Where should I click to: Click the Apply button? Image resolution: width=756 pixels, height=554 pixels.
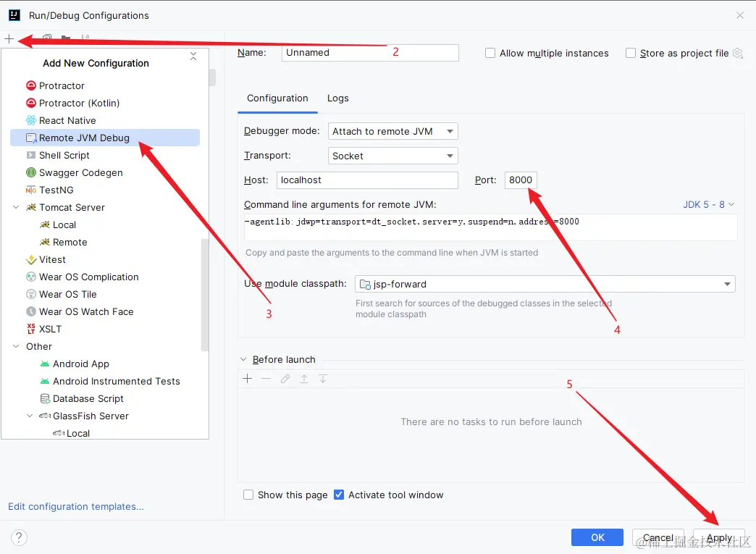719,537
